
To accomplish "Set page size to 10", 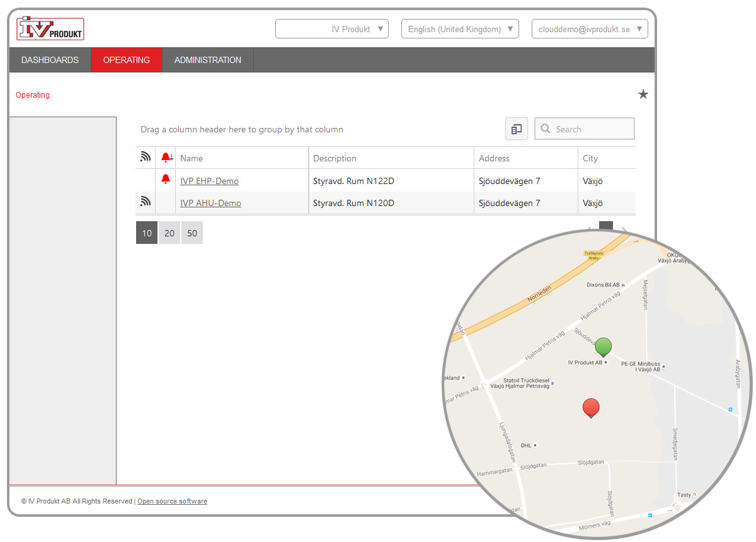I will (x=147, y=233).
